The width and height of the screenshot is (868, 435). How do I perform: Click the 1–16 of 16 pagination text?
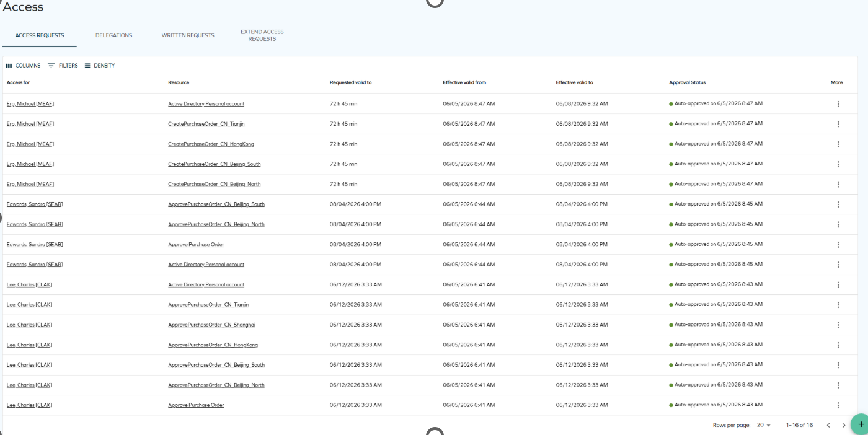799,425
